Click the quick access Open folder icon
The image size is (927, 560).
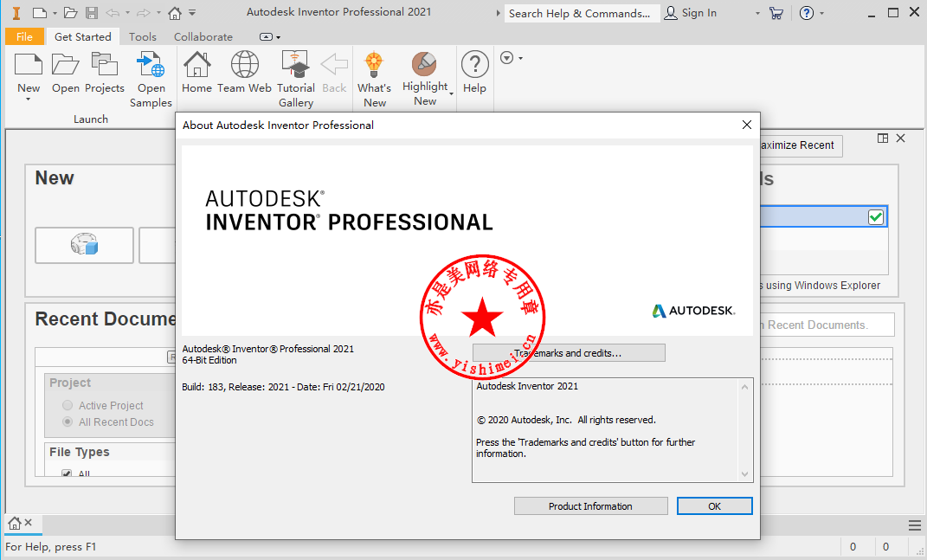click(x=70, y=12)
